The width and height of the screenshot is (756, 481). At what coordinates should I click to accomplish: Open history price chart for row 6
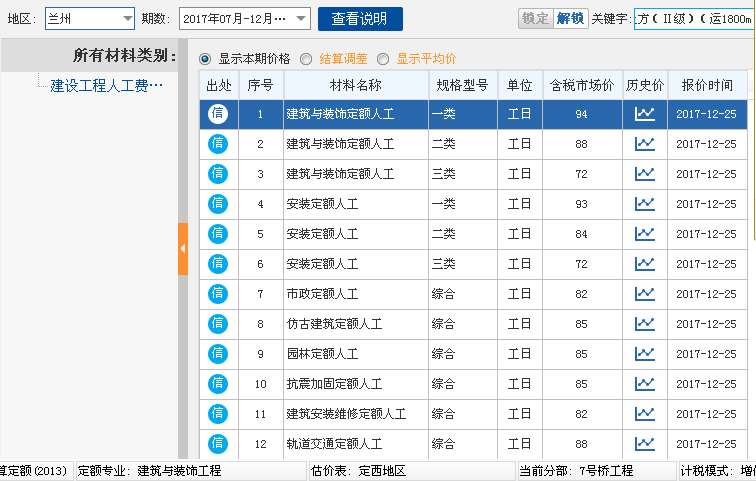pos(645,264)
